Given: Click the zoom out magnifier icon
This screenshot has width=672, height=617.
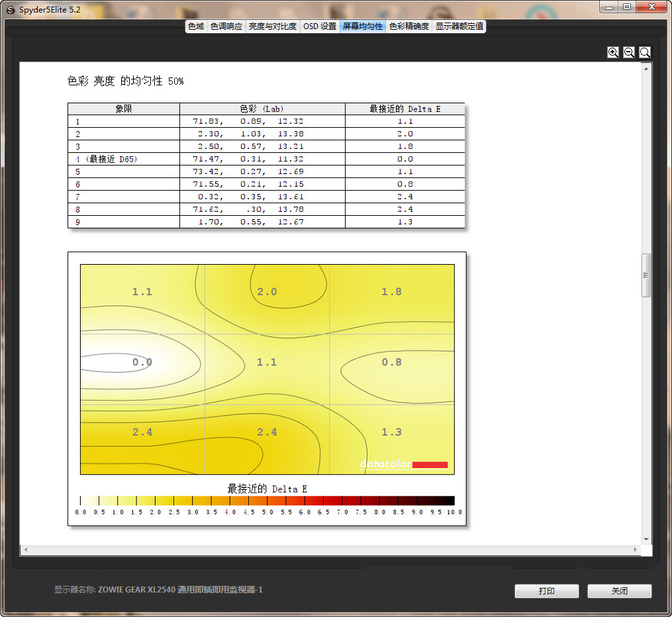Looking at the screenshot, I should click(629, 53).
